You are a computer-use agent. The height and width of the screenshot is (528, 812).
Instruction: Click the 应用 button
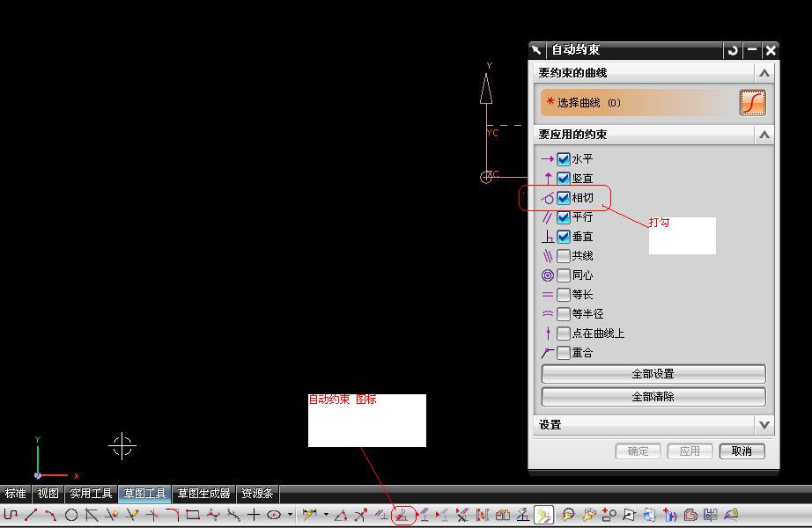coord(690,451)
